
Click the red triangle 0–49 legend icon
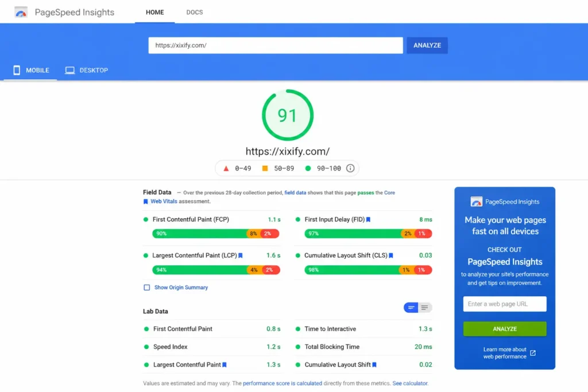click(226, 168)
